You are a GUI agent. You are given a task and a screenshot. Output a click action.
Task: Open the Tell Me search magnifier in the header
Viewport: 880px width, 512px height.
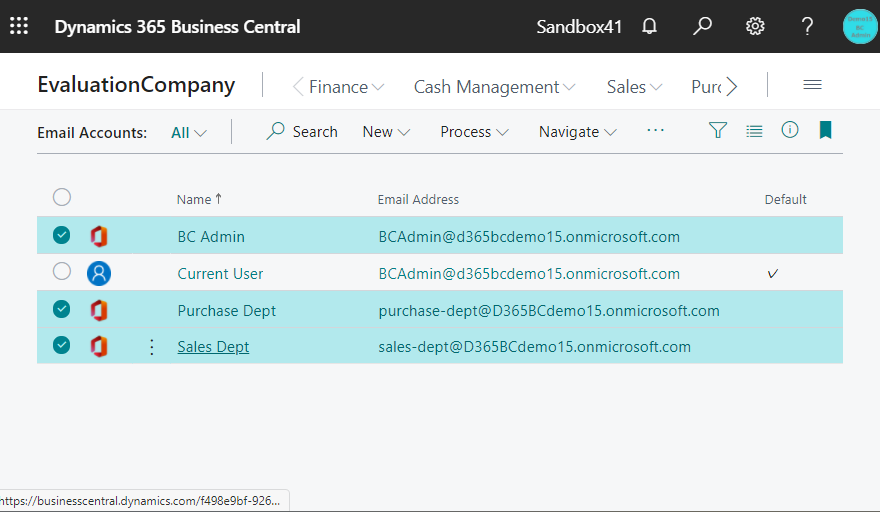point(702,26)
